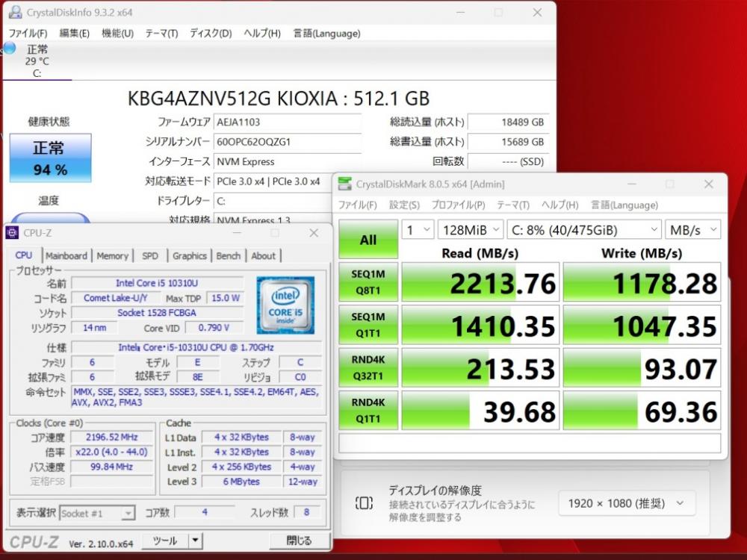Viewport: 747px width, 560px height.
Task: Click the comment text box in CrystalDiskMark
Action: pos(530,443)
